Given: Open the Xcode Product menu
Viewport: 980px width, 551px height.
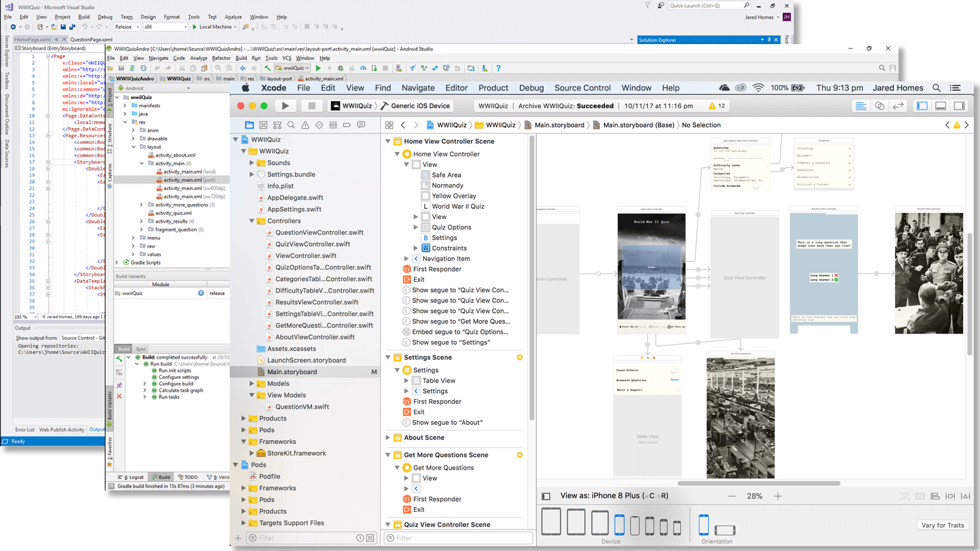Looking at the screenshot, I should coord(494,88).
